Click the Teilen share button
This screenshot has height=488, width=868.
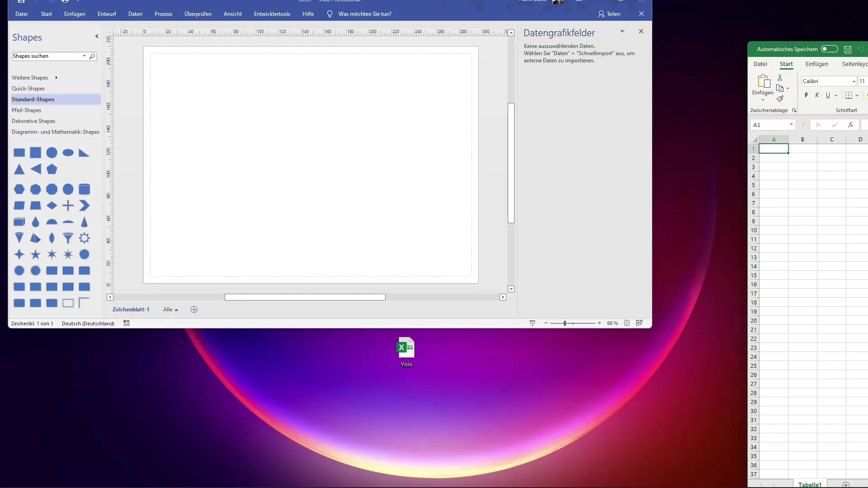[609, 14]
